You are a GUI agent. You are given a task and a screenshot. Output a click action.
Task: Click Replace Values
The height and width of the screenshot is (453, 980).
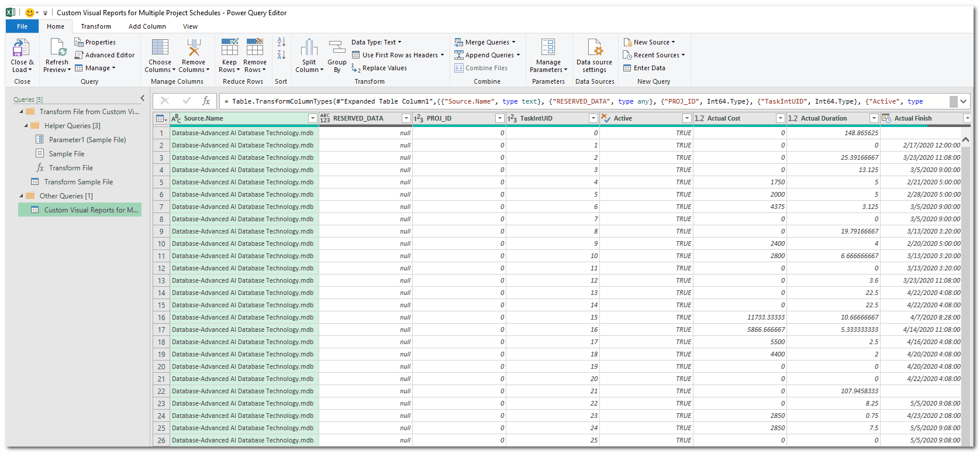coord(379,68)
